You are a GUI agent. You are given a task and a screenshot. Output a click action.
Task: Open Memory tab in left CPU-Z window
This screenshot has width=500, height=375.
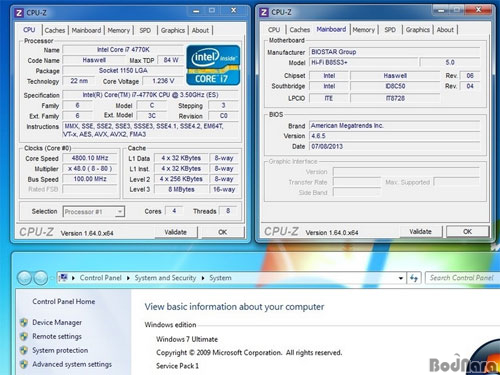tap(119, 30)
